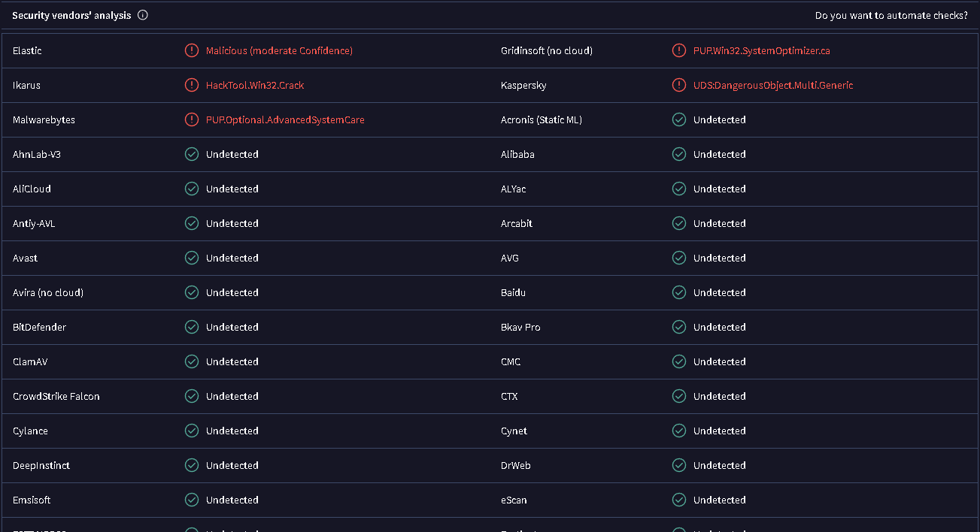
Task: Select 'HackTool.Win32.Crack' detection text
Action: tap(255, 85)
